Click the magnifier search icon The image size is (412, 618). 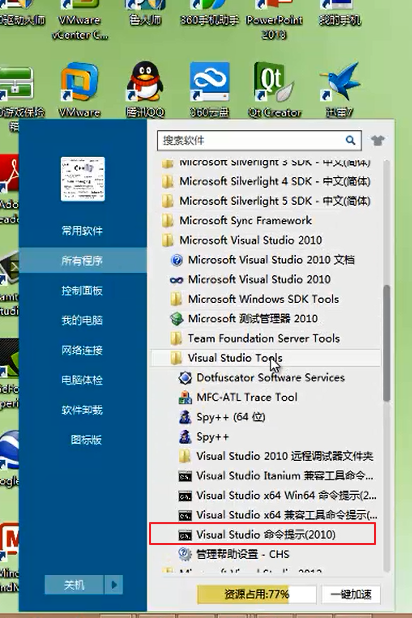pos(350,140)
